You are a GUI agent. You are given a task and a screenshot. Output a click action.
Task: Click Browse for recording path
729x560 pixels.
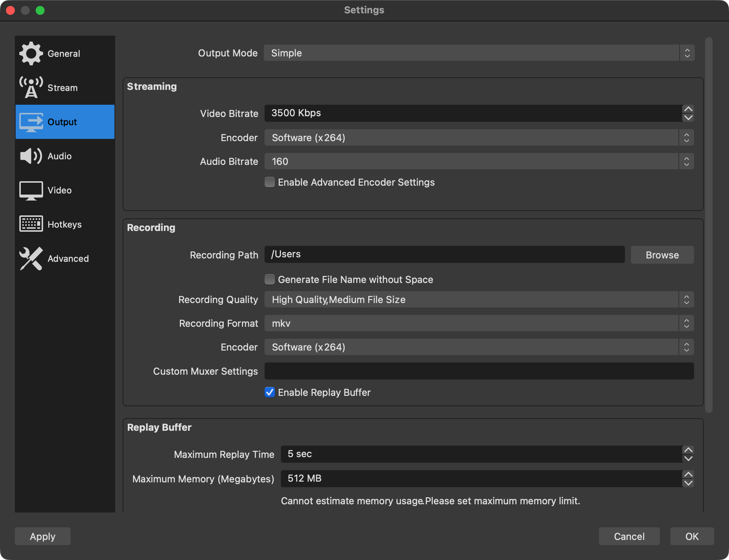coord(662,255)
